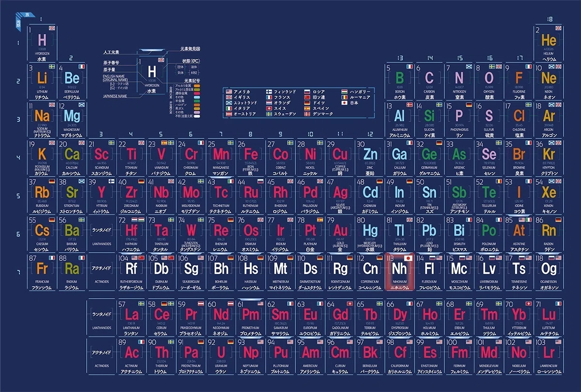
Task: Choose the legend flag beside ハンガリー
Action: tap(344, 91)
